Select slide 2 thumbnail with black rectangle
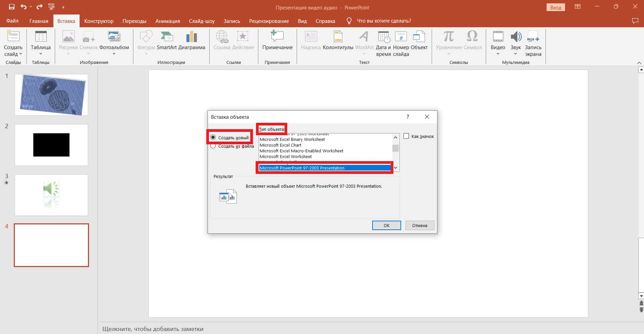The height and width of the screenshot is (334, 644). coord(51,145)
